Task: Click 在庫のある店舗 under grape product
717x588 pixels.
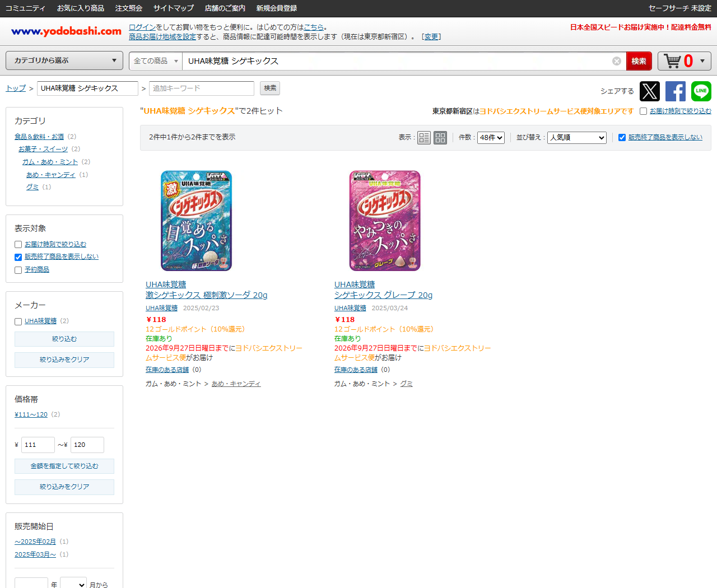Action: [356, 370]
